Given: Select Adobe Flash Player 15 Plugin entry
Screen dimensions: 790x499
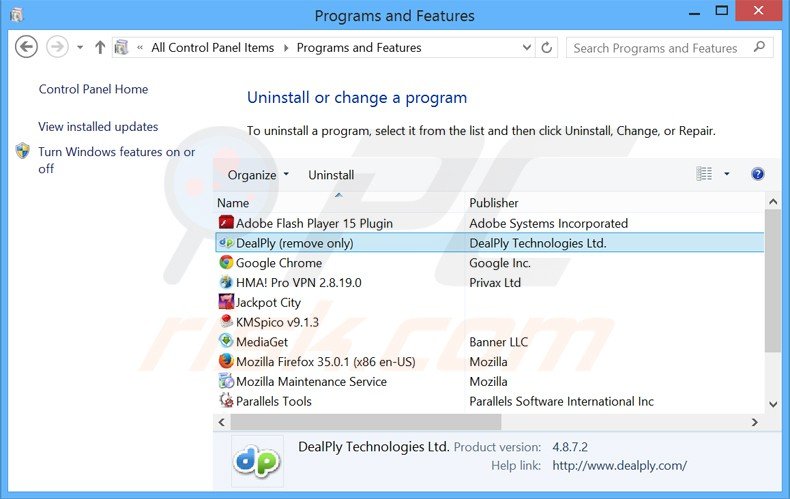Looking at the screenshot, I should point(314,223).
